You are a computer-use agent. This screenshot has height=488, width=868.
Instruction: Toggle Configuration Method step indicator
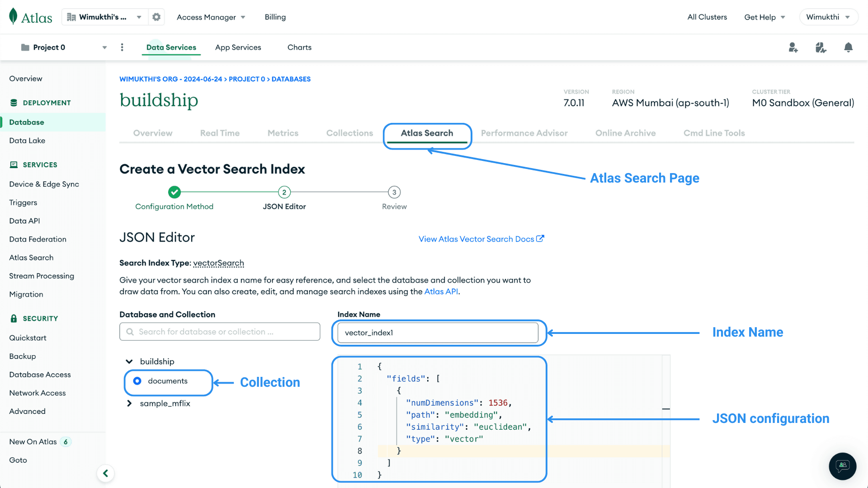point(174,192)
